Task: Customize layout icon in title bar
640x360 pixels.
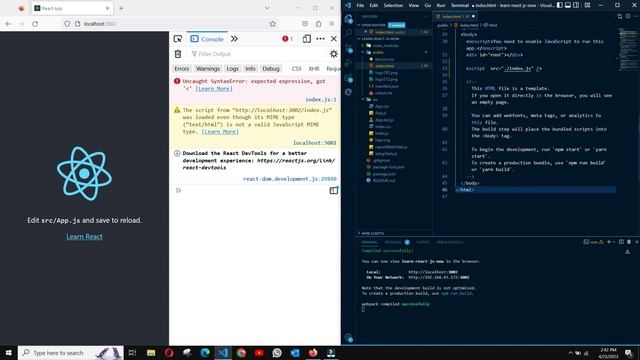Action: tap(587, 5)
